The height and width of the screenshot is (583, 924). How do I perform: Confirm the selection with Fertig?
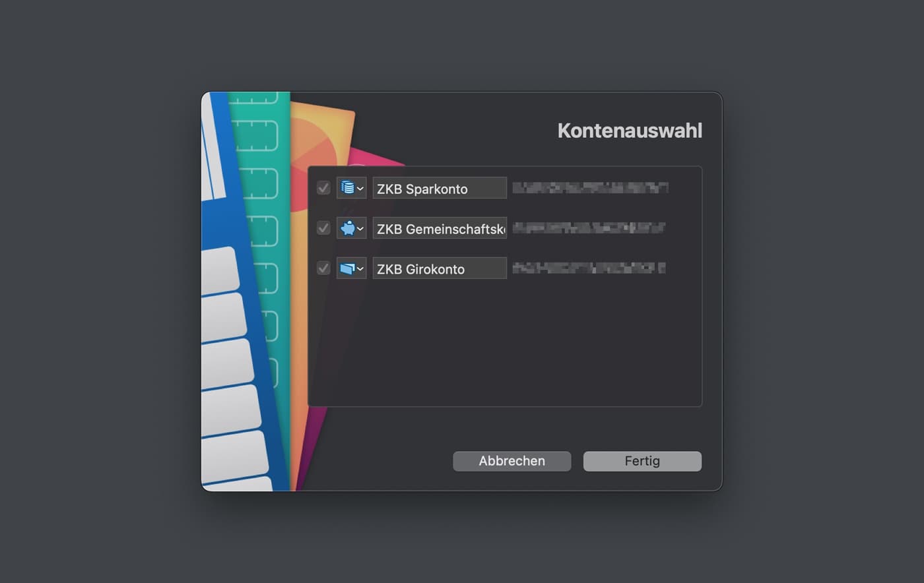[x=642, y=460]
